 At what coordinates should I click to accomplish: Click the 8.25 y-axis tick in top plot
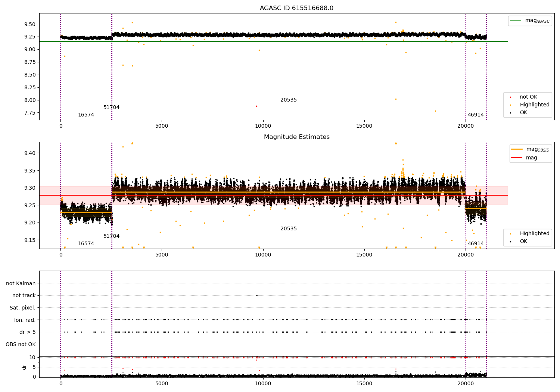pos(29,87)
